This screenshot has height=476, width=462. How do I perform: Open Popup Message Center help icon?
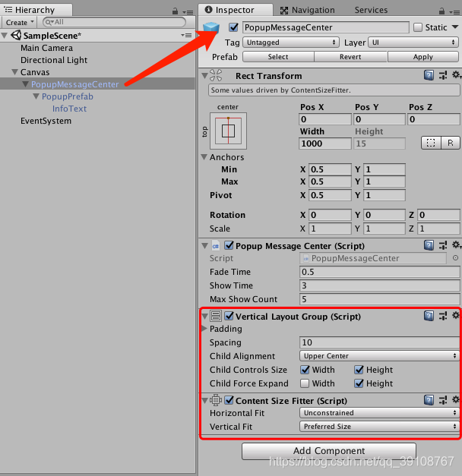tap(429, 245)
